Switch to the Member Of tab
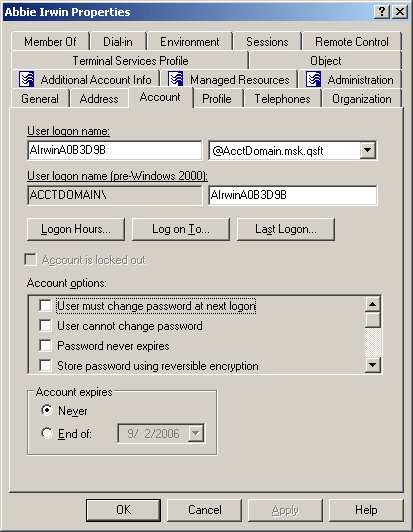413x532 pixels. pos(50,42)
